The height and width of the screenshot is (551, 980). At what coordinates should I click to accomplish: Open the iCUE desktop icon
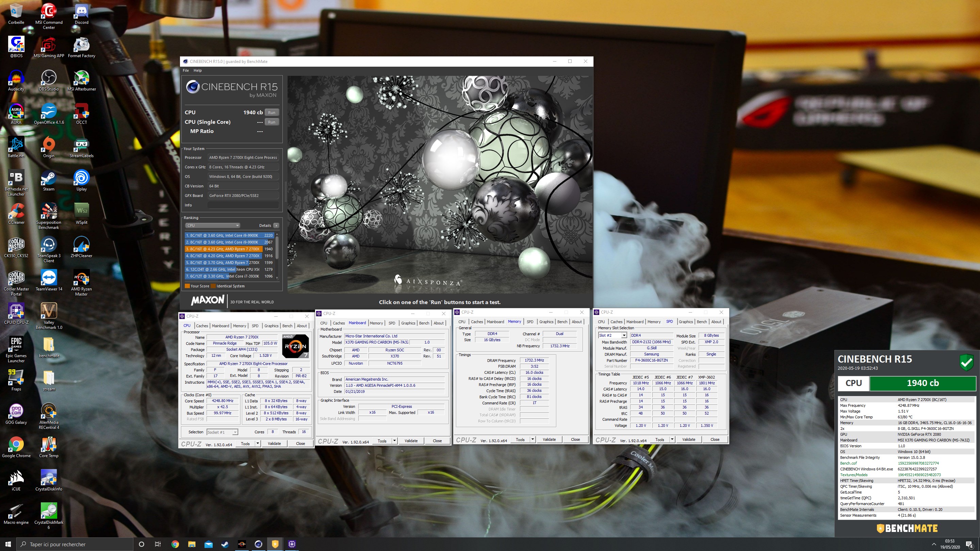point(16,480)
